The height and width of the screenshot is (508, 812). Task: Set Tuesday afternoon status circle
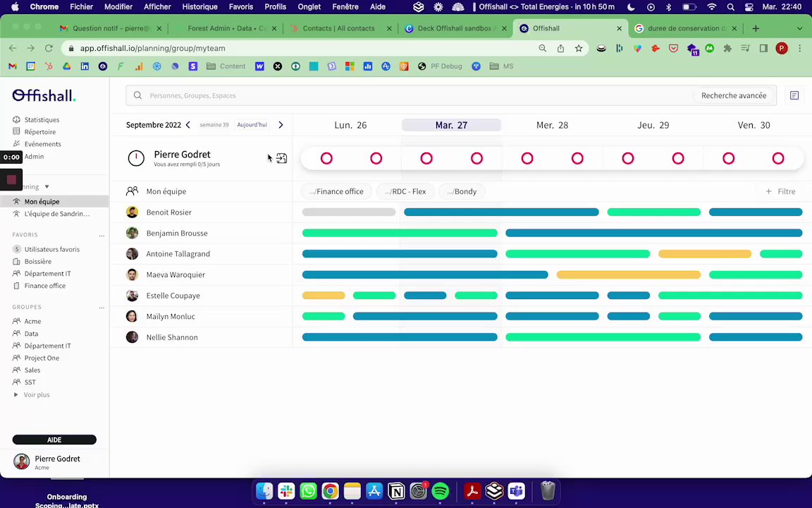tap(476, 159)
